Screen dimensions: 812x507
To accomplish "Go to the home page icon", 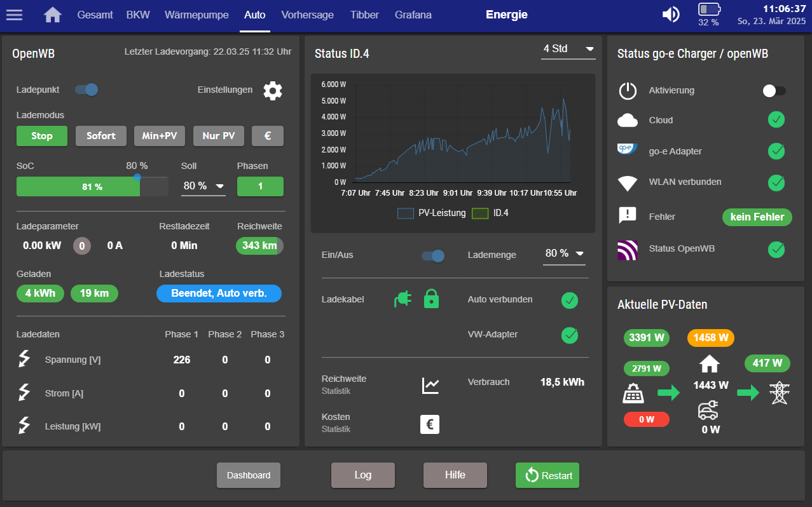I will point(53,15).
